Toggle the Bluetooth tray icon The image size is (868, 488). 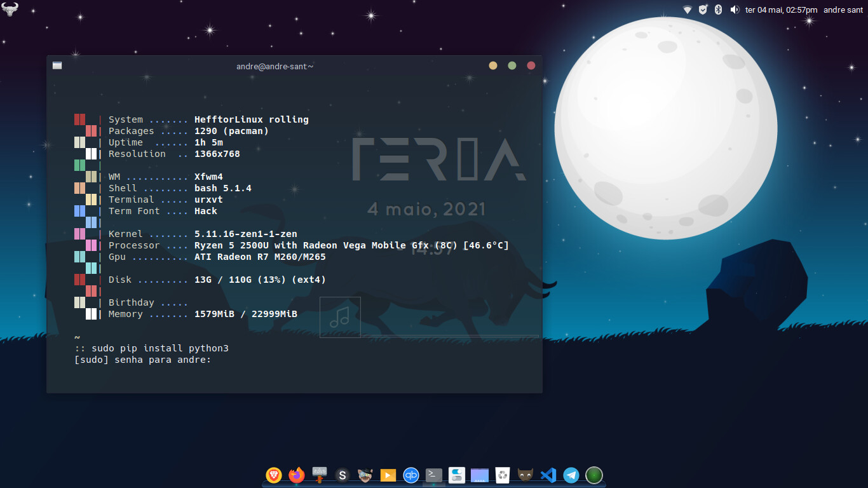tap(719, 10)
